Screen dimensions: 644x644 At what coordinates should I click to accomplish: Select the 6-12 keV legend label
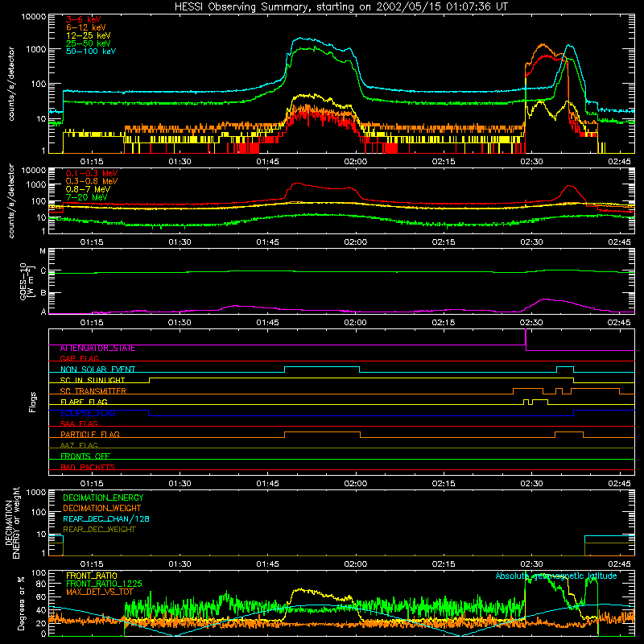point(86,27)
